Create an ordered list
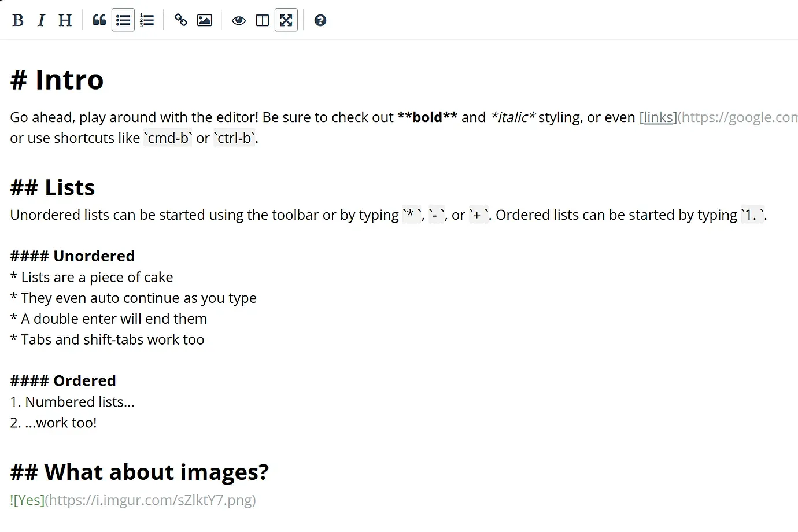The width and height of the screenshot is (798, 532). click(x=147, y=20)
